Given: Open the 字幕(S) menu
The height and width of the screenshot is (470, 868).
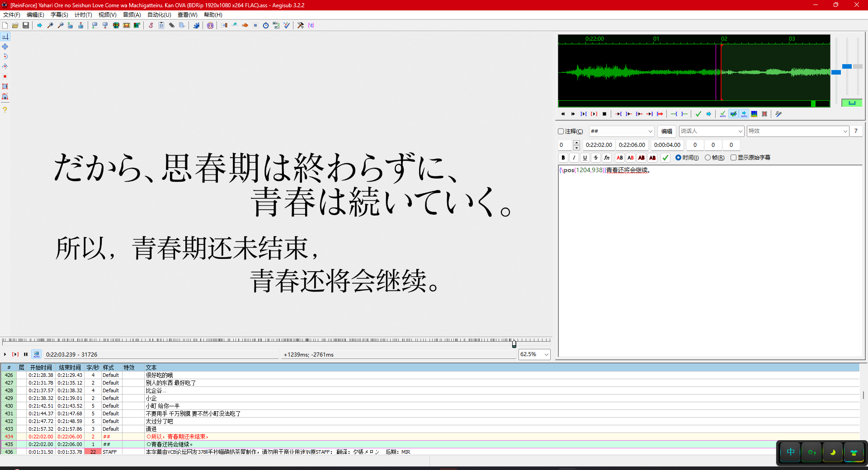Looking at the screenshot, I should tap(59, 15).
